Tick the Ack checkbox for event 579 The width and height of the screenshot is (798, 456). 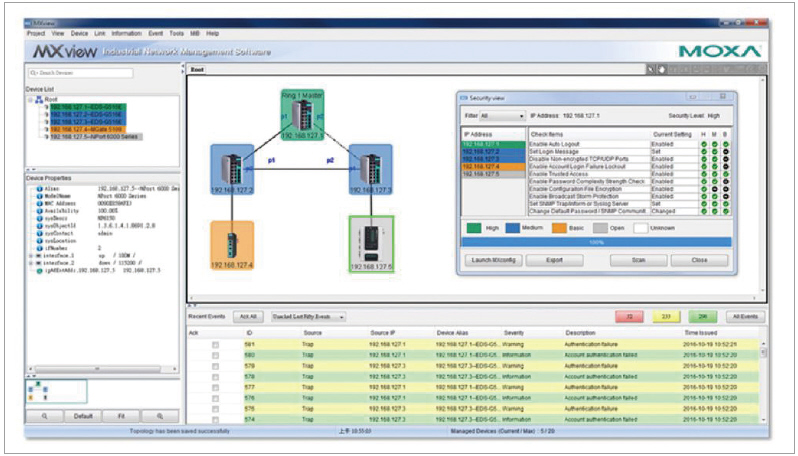pos(215,365)
